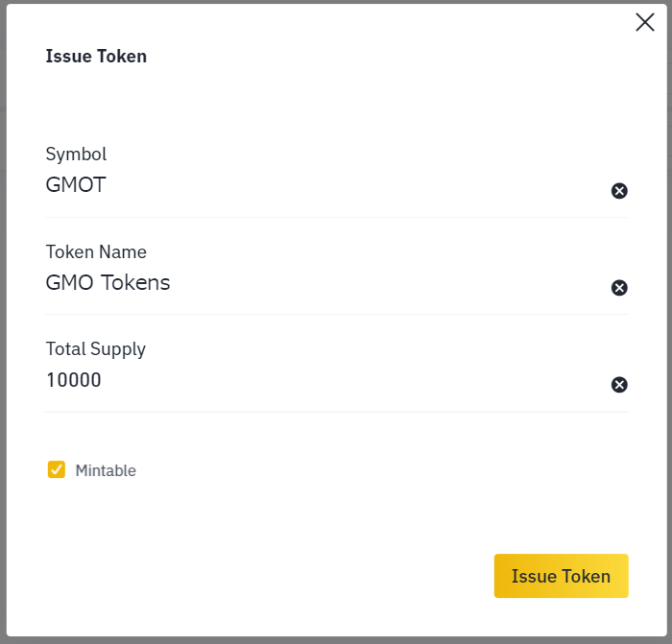
Task: Focus the Token Name field text
Action: [325, 283]
